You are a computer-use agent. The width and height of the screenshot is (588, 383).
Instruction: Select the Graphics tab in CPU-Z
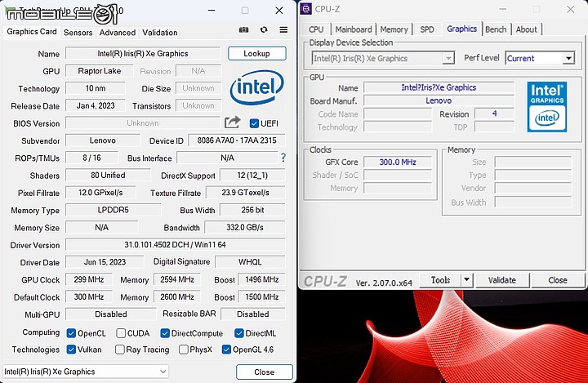click(461, 29)
